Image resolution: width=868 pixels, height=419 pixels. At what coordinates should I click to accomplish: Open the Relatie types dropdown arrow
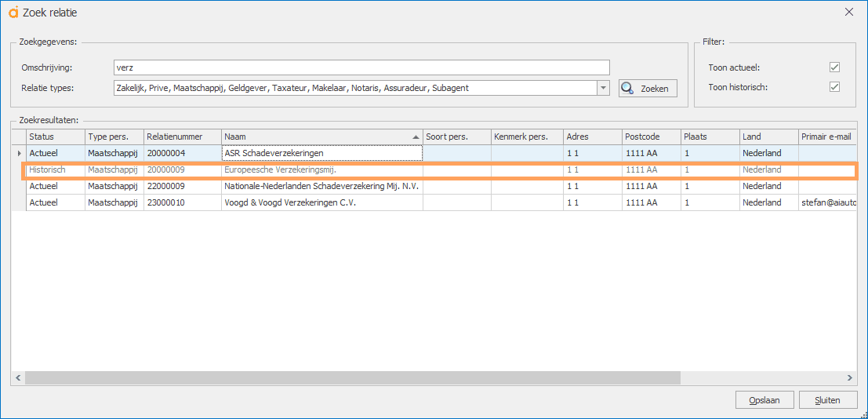click(x=603, y=88)
